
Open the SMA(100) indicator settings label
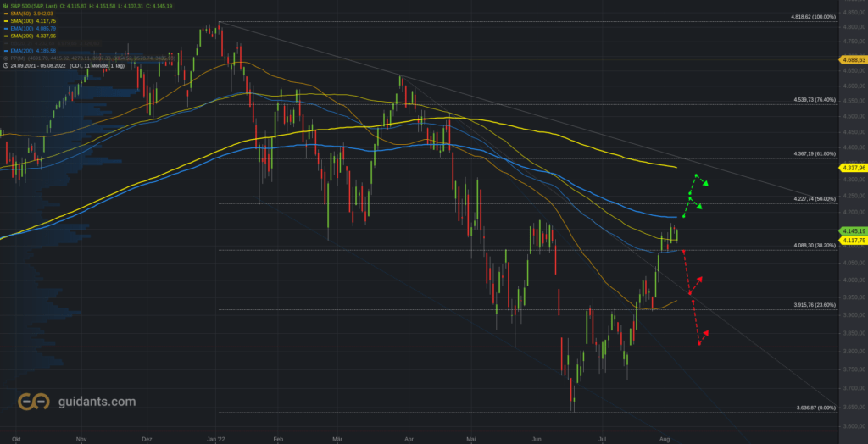(x=22, y=20)
